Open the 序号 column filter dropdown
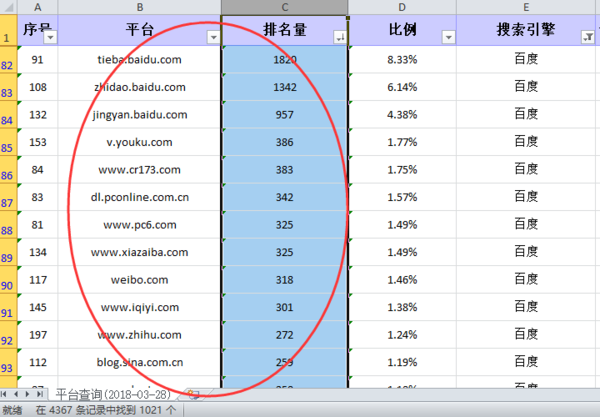This screenshot has width=600, height=417. (50, 37)
